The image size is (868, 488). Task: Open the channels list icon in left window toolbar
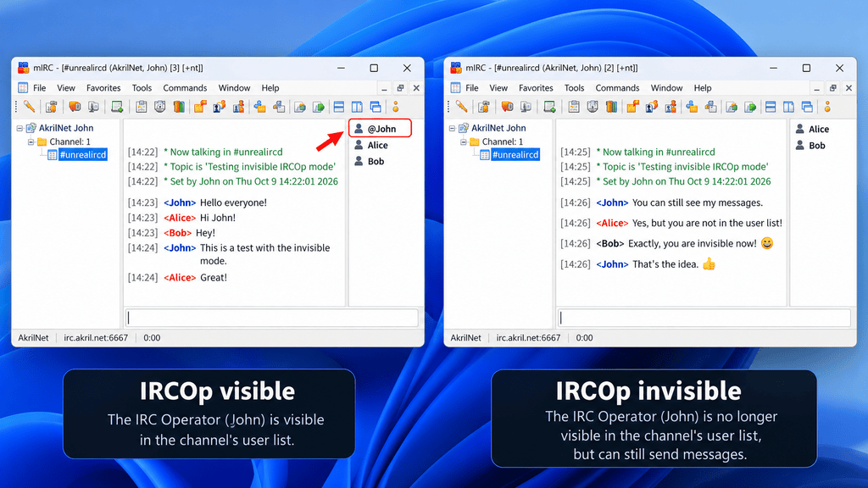pyautogui.click(x=93, y=107)
